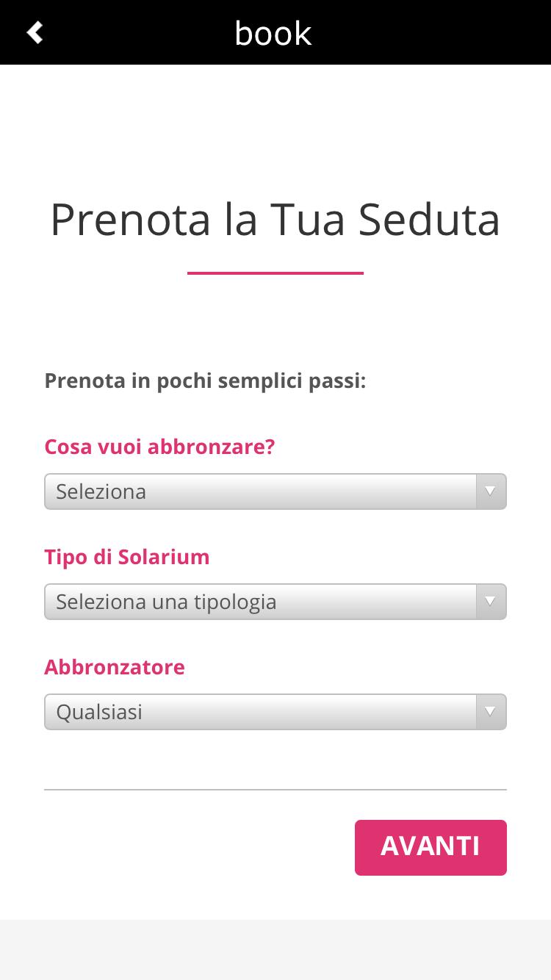Viewport: 551px width, 980px height.
Task: Open the Abbronzatore dropdown showing Qualsiasi
Action: [x=264, y=712]
